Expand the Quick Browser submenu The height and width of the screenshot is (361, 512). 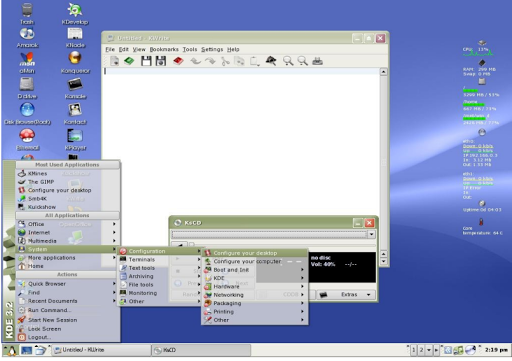pyautogui.click(x=68, y=284)
